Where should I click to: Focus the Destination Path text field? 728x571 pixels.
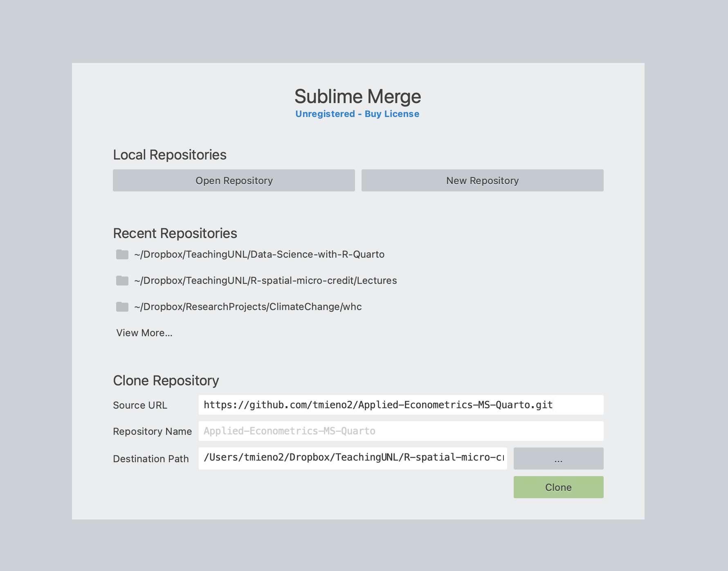click(x=353, y=458)
